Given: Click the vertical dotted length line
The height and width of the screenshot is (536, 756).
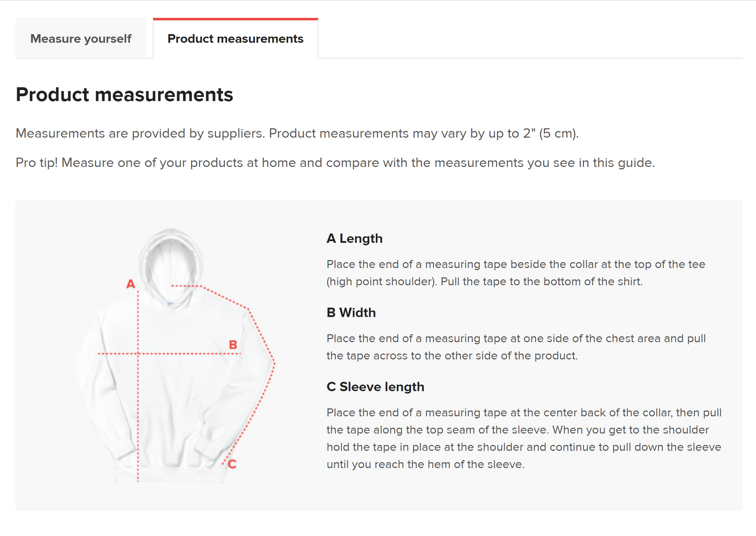Looking at the screenshot, I should [138, 386].
